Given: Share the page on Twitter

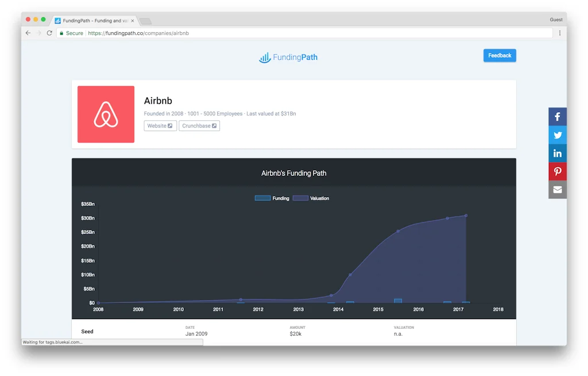Looking at the screenshot, I should point(557,135).
